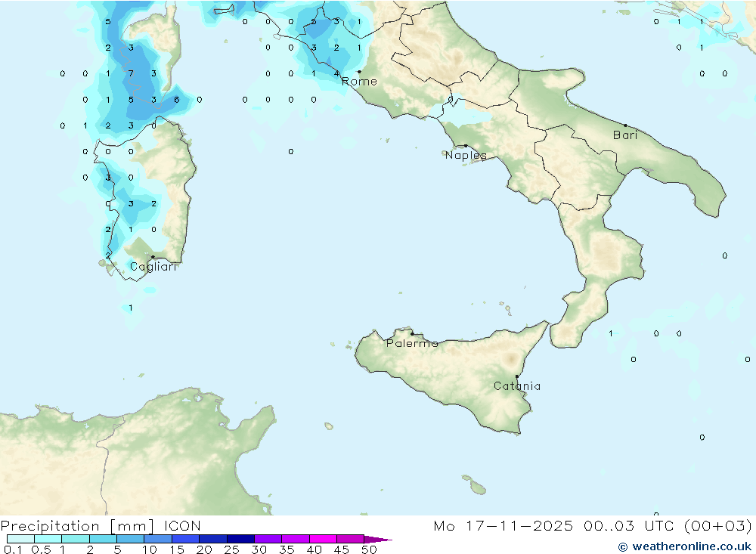Click the Palermo city marker dot
The height and width of the screenshot is (554, 756).
412,333
